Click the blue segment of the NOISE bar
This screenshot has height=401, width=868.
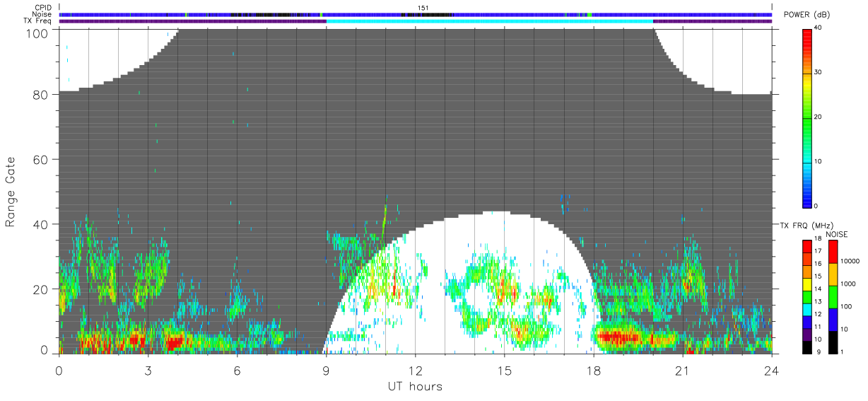tap(833, 320)
